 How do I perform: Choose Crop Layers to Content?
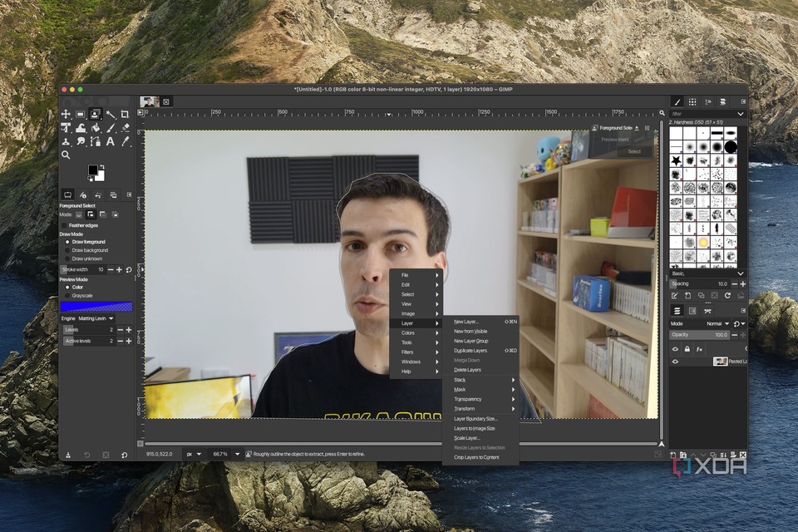[x=481, y=457]
